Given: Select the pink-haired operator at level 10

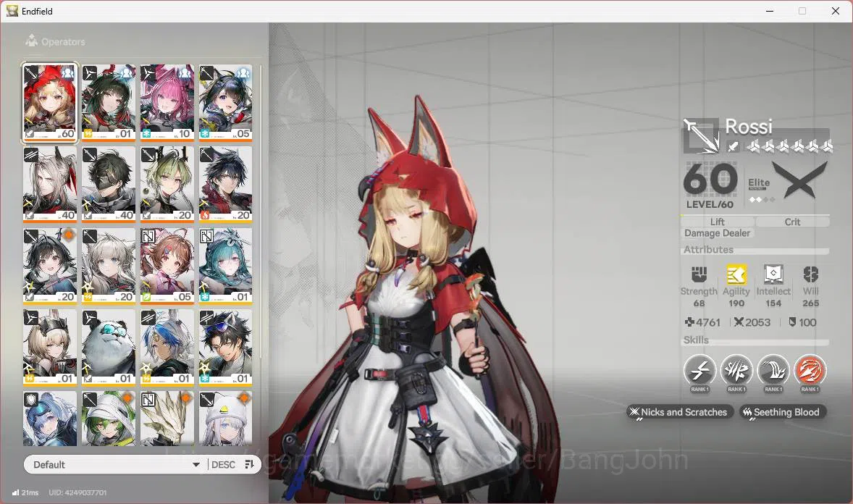Looking at the screenshot, I should [167, 102].
